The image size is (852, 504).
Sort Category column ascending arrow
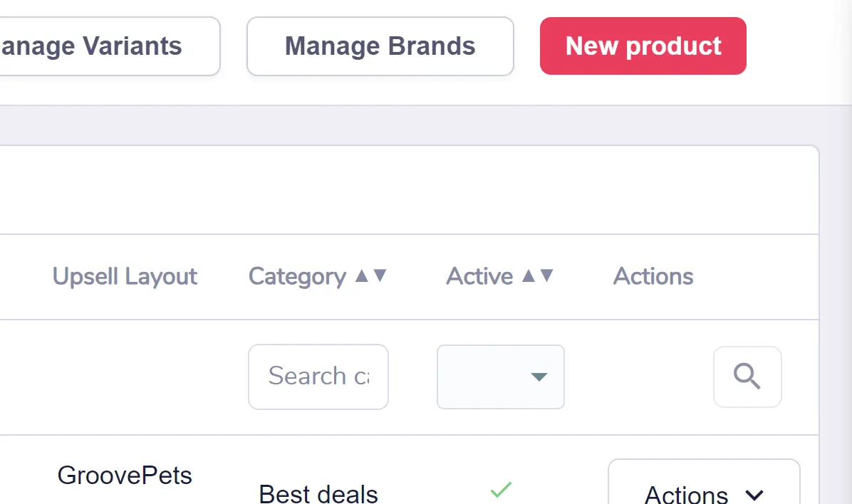coord(362,276)
